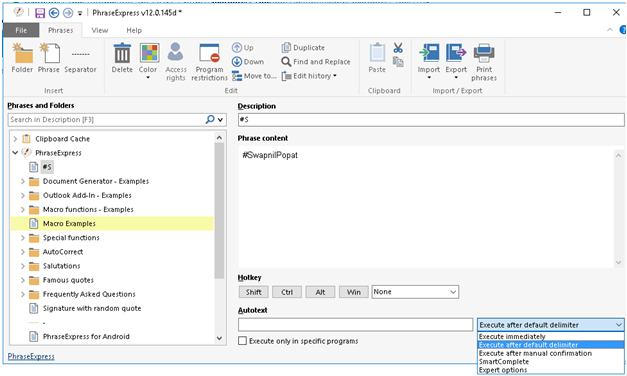Choose the SmartComplete option

click(x=551, y=362)
